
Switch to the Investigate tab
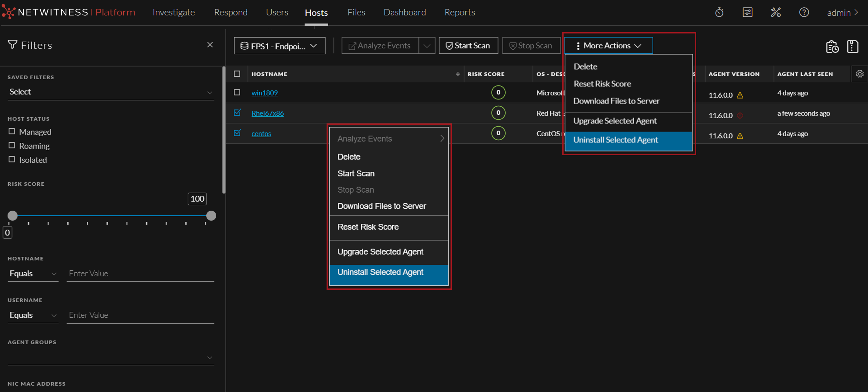[x=173, y=12]
